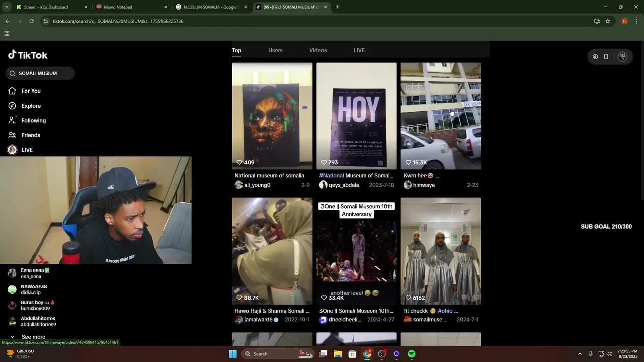Click qeys_abdala username link
Screen dimensions: 644x362
(x=344, y=185)
